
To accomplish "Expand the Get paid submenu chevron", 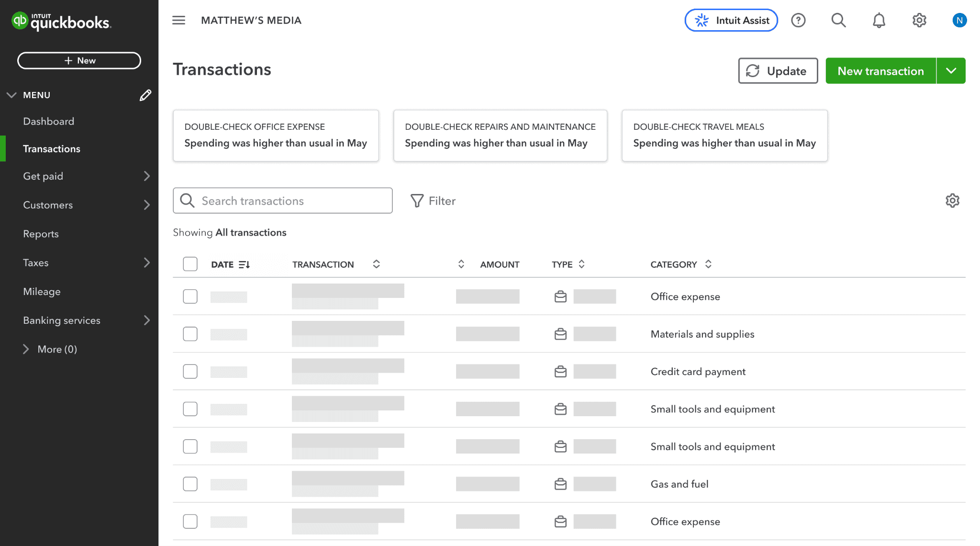I will [146, 176].
